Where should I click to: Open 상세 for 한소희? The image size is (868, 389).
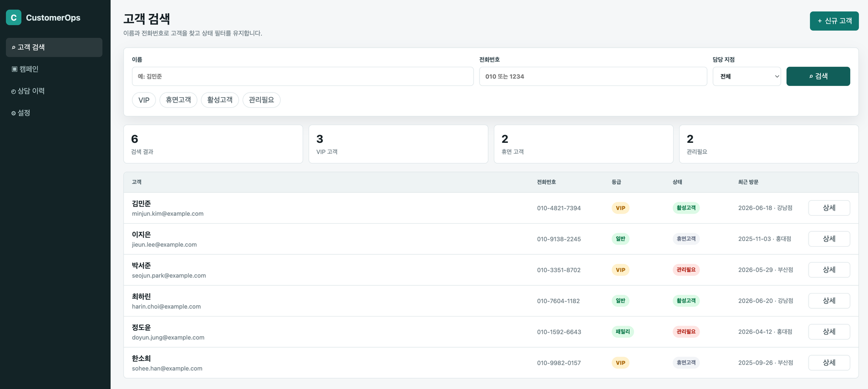click(x=829, y=363)
